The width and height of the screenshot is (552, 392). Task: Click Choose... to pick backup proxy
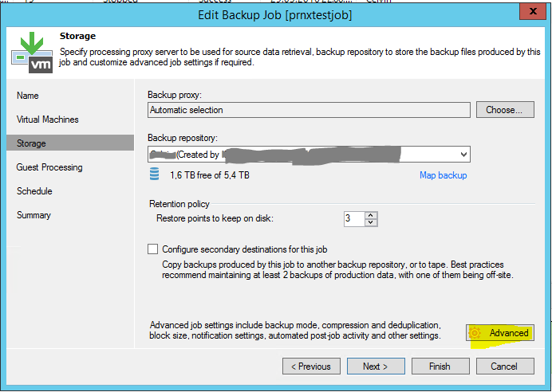point(505,110)
